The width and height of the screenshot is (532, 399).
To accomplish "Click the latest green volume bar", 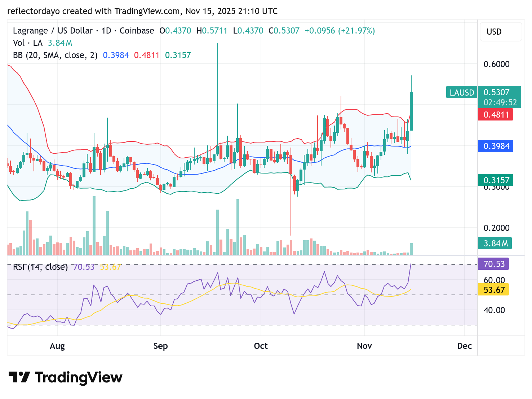I will [411, 249].
